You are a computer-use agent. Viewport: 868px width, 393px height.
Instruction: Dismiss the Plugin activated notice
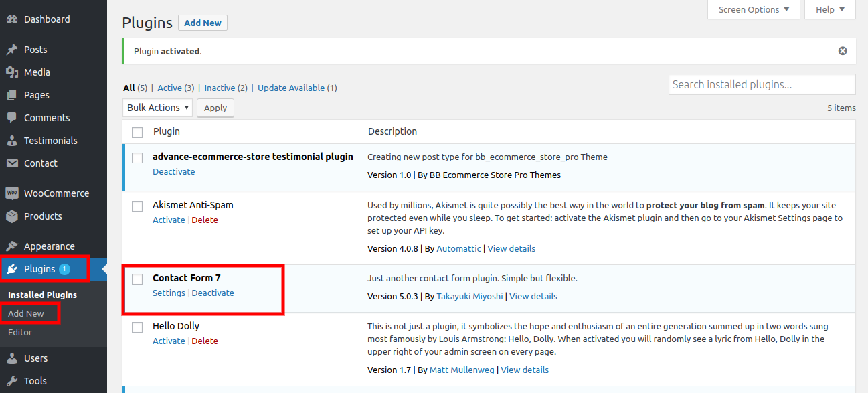click(x=843, y=51)
